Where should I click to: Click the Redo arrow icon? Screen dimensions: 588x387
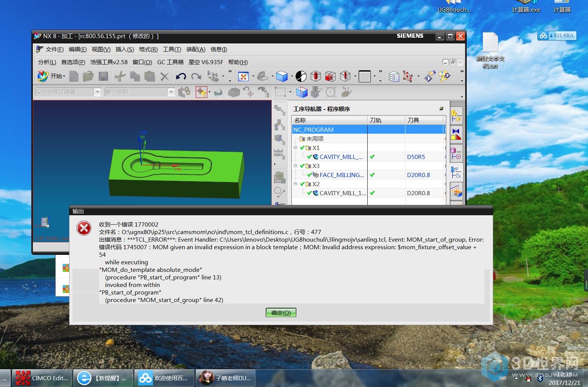(x=196, y=77)
